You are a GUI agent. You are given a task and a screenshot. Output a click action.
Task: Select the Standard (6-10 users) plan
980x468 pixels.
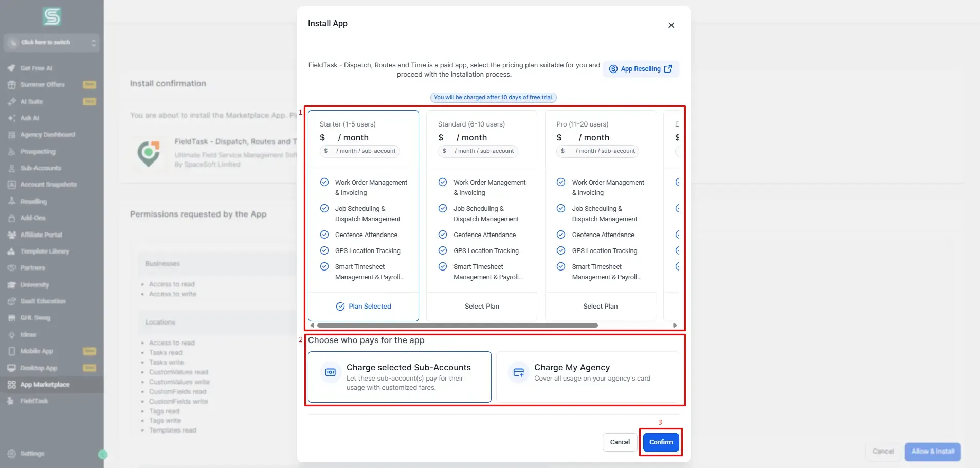tap(482, 307)
